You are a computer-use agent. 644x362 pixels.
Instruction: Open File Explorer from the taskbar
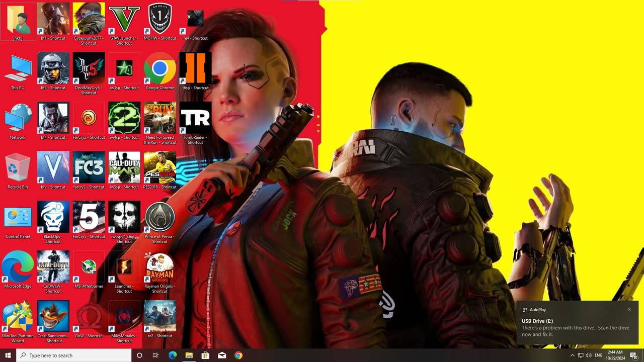pos(189,355)
